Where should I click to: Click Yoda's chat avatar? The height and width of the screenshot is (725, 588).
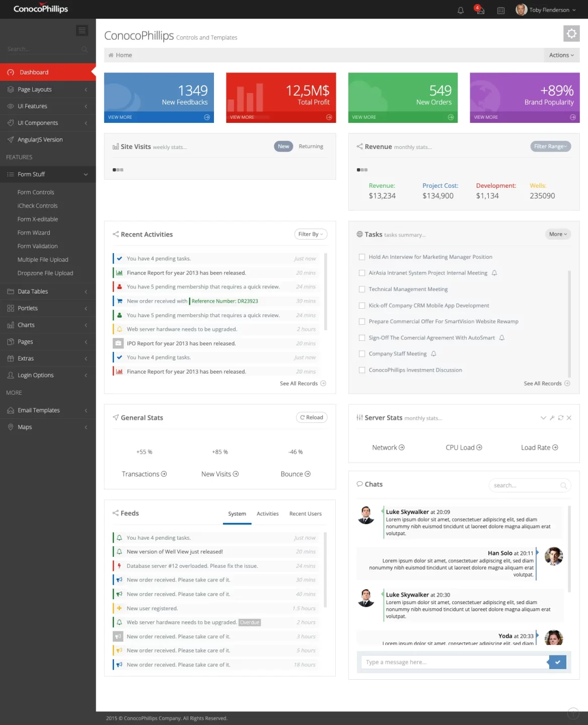click(554, 637)
